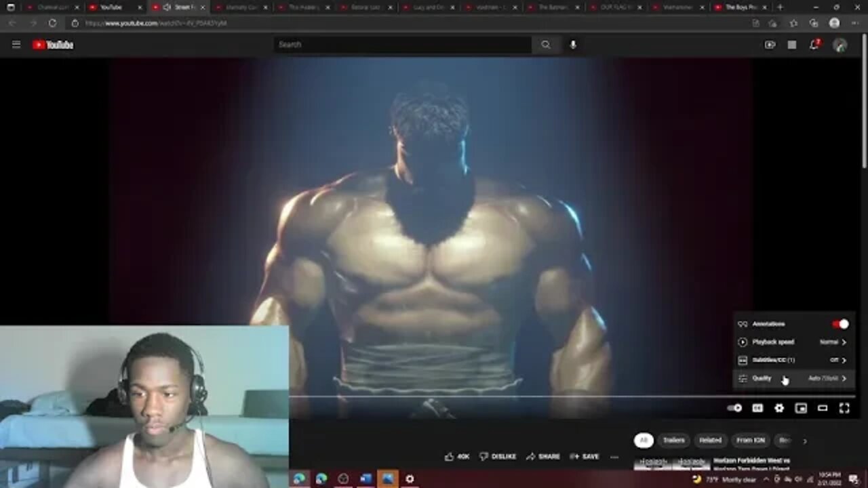This screenshot has width=868, height=488.
Task: Open the Windows notification center
Action: (x=854, y=479)
